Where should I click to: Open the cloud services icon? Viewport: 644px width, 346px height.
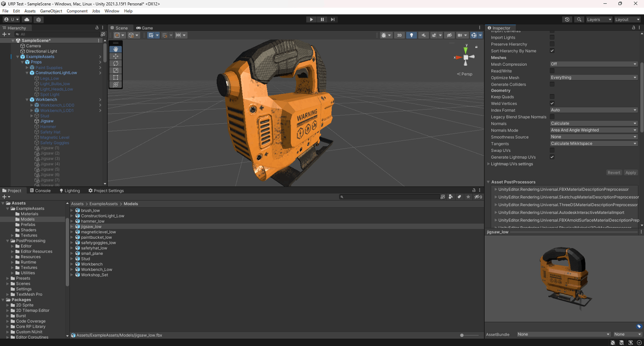click(27, 20)
